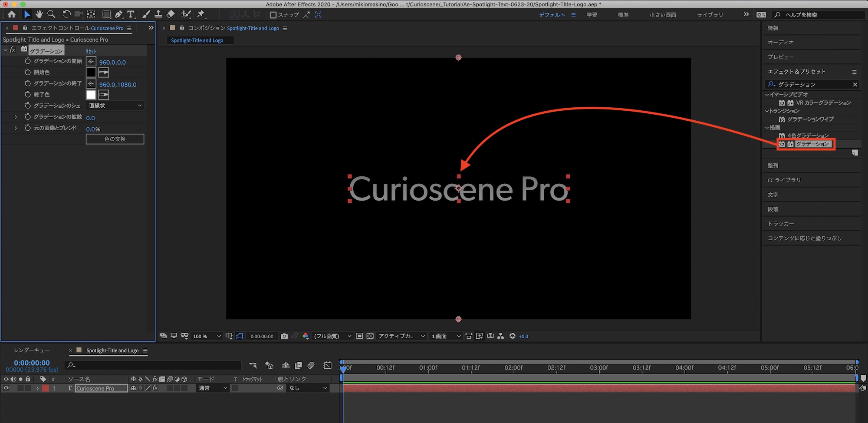Enable the スナップ snapping checkbox

click(x=273, y=15)
